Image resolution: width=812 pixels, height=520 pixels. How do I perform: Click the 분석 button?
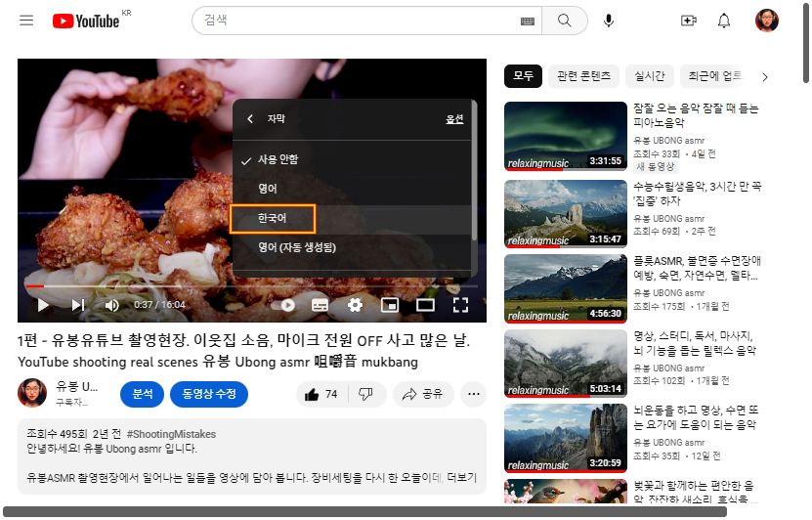pos(143,394)
